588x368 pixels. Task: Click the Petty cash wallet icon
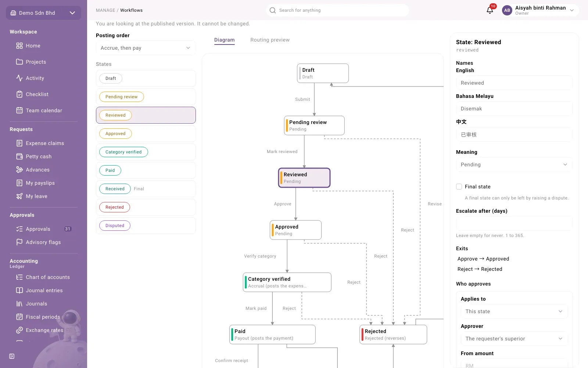point(19,156)
